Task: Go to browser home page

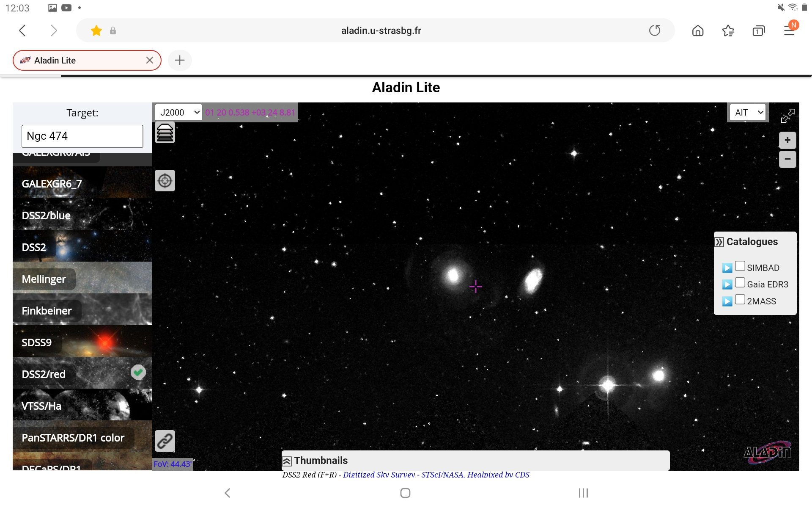Action: click(x=698, y=30)
